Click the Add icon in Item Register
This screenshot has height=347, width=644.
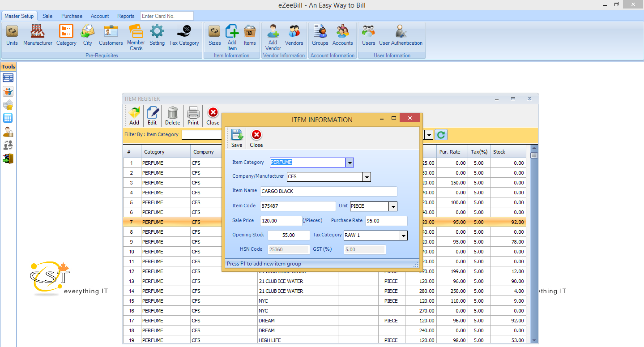pyautogui.click(x=134, y=116)
